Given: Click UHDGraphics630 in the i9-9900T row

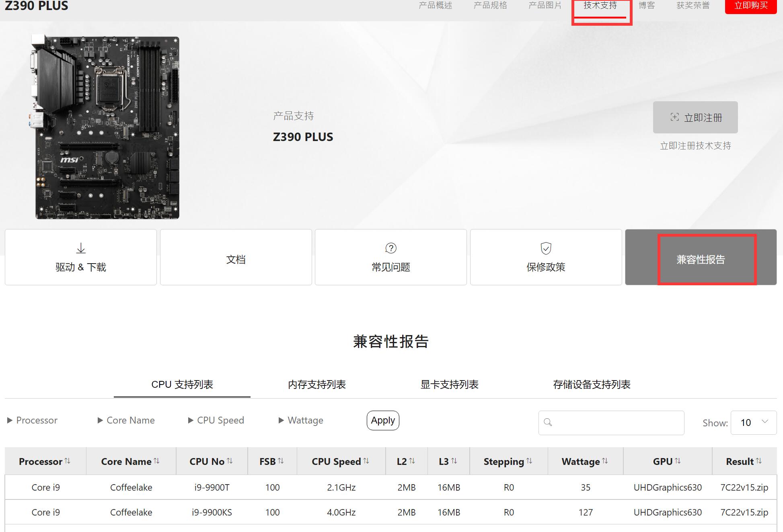Looking at the screenshot, I should pyautogui.click(x=668, y=487).
